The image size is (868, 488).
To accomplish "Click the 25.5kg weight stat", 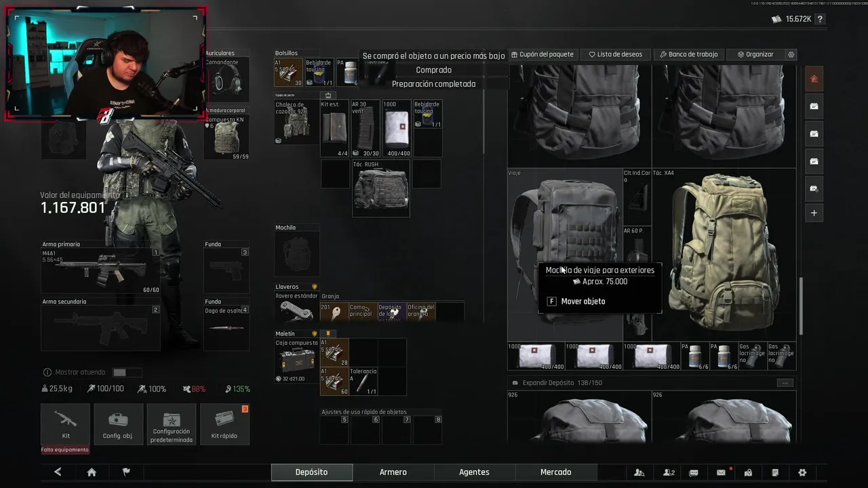I will click(x=56, y=389).
